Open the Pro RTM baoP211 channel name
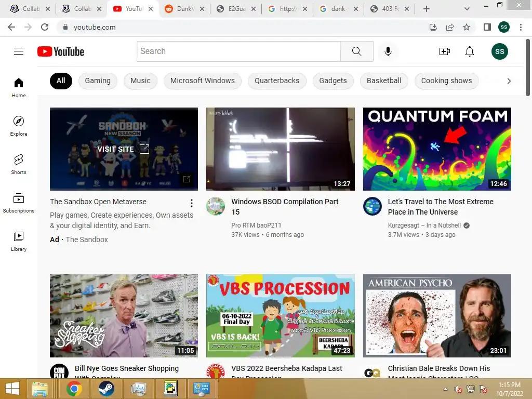This screenshot has height=399, width=532. pos(256,225)
